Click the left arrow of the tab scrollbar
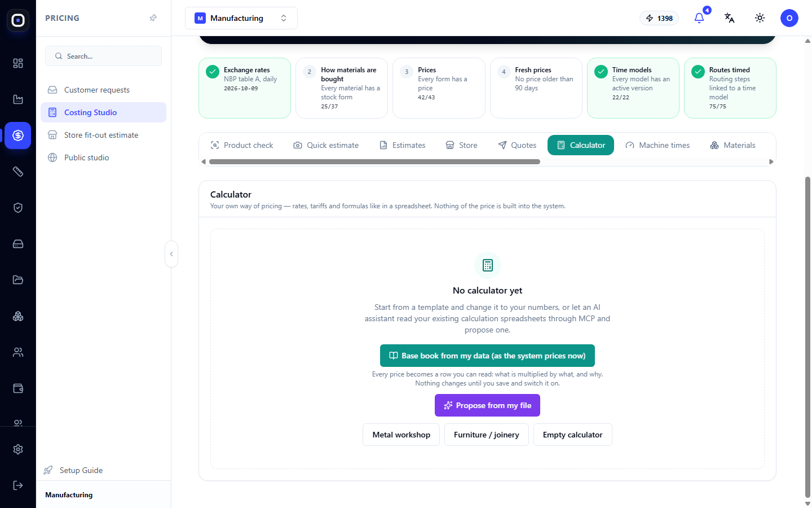The width and height of the screenshot is (812, 508). [x=204, y=162]
